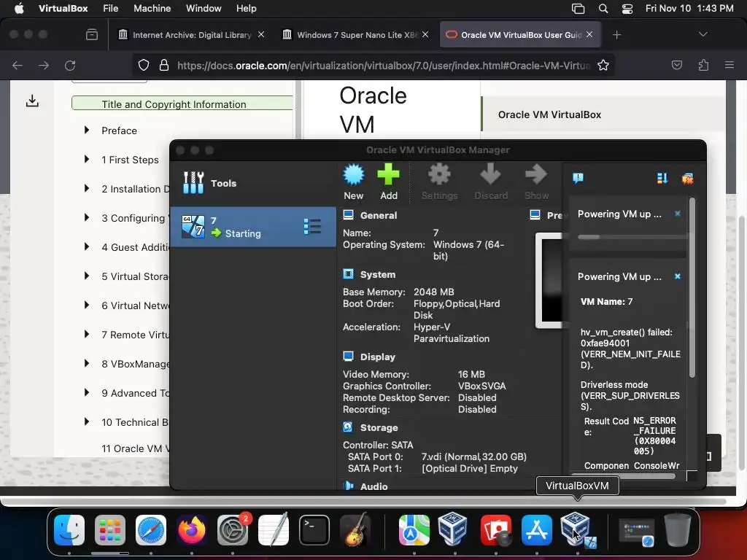Switch to Windows 7 Super Nano Lite tab

point(355,35)
